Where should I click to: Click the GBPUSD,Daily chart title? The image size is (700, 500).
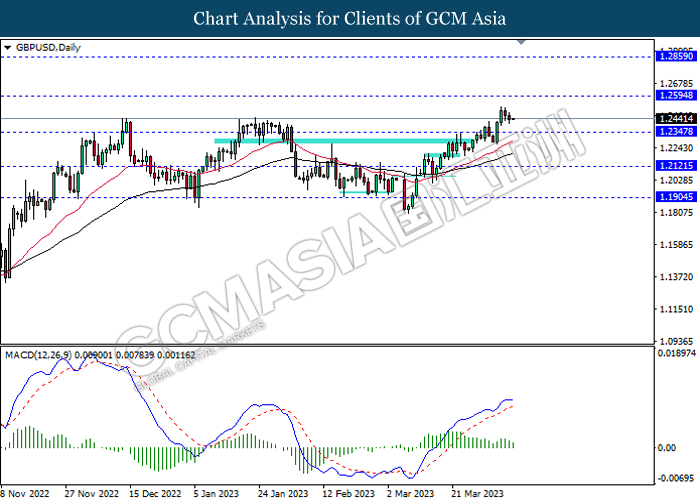pos(48,48)
